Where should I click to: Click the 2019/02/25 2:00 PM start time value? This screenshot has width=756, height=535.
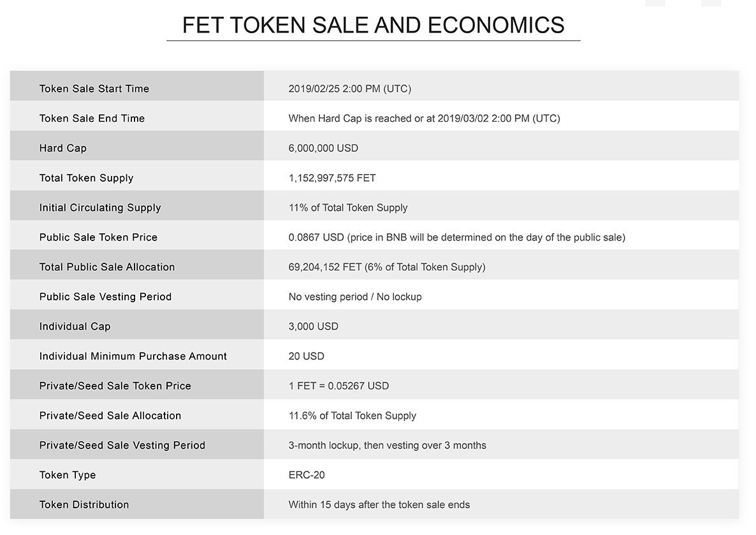[x=349, y=89]
